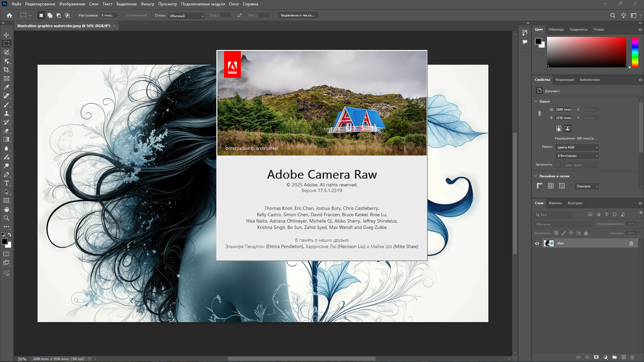Click the Выделение и маска button
This screenshot has width=644, height=362.
click(x=298, y=15)
